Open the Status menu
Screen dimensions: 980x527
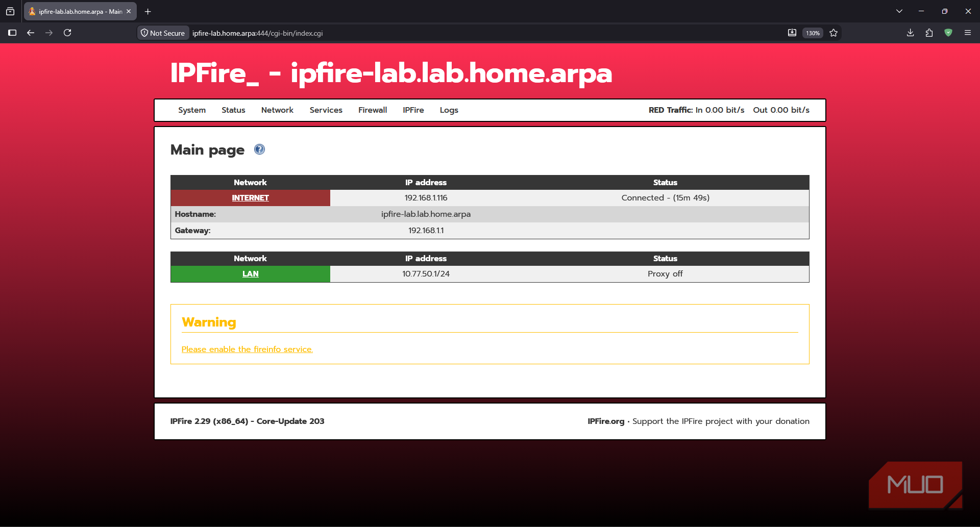233,110
